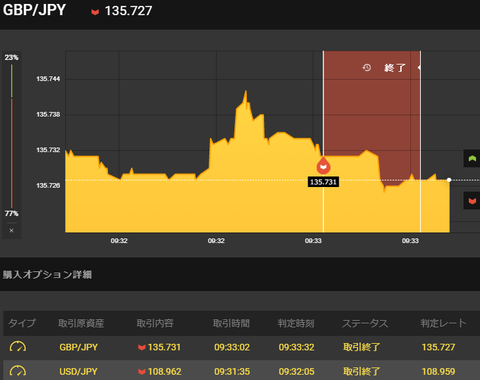Click the 135.731 trade entry value
Screen dimensions: 480x380
(x=164, y=347)
